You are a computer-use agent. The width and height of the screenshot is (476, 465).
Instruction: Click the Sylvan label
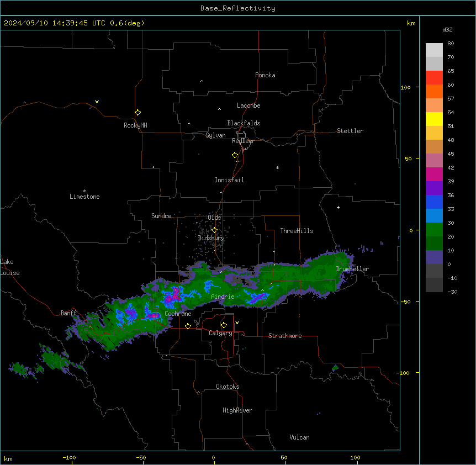(215, 135)
